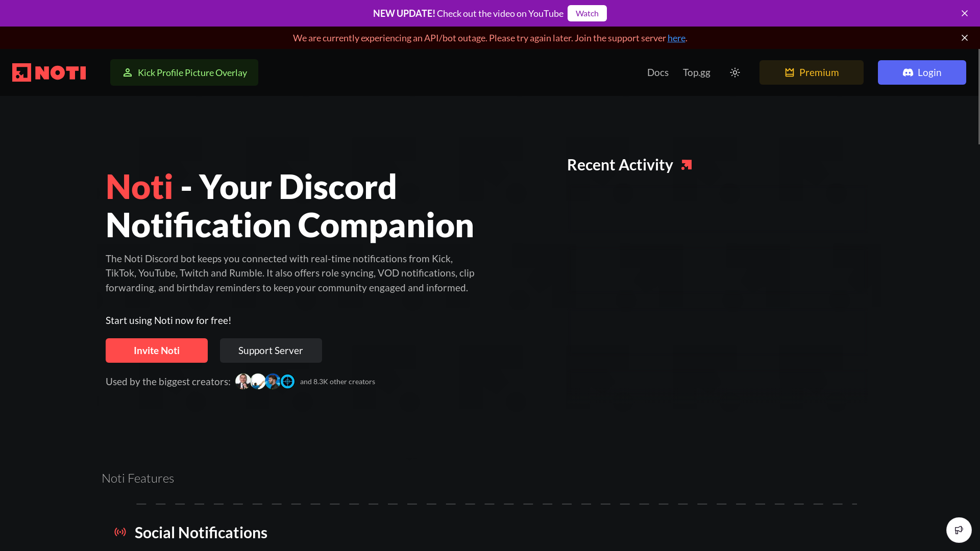Image resolution: width=980 pixels, height=551 pixels.
Task: Open the Premium page
Action: pyautogui.click(x=812, y=72)
